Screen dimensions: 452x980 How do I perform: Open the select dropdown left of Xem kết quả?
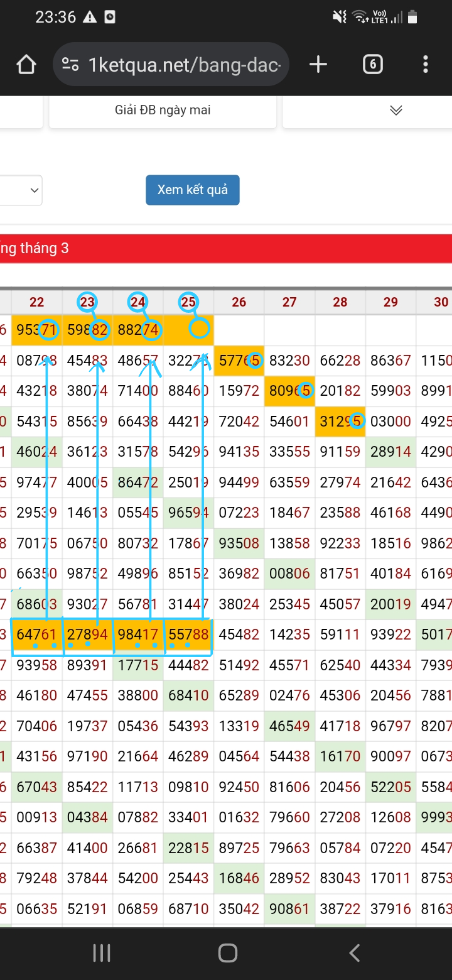point(21,190)
